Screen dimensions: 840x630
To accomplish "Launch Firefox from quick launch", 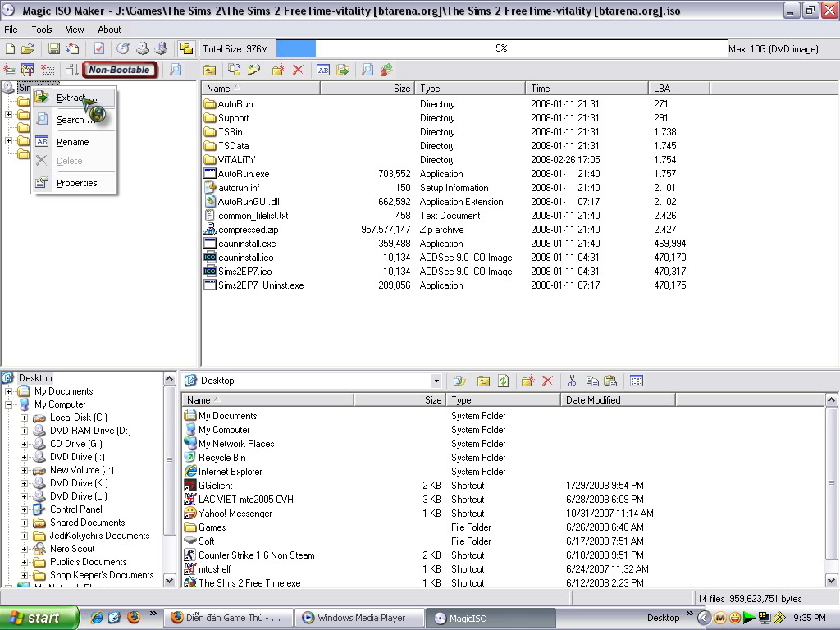I will [134, 618].
